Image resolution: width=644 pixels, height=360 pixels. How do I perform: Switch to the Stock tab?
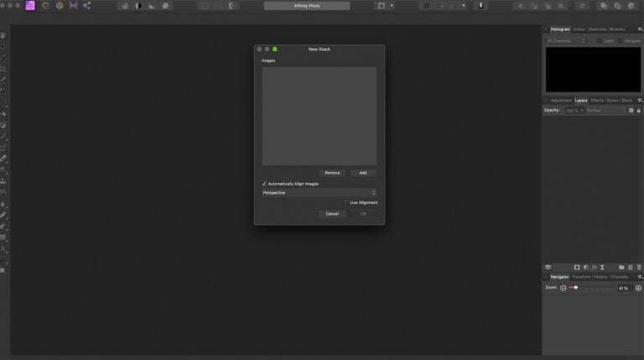626,100
